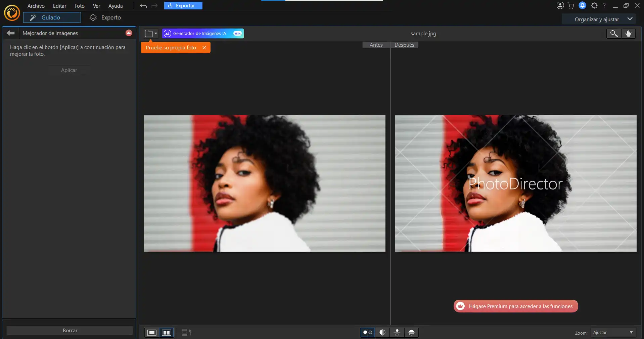Open the Archivo menu

[x=36, y=6]
